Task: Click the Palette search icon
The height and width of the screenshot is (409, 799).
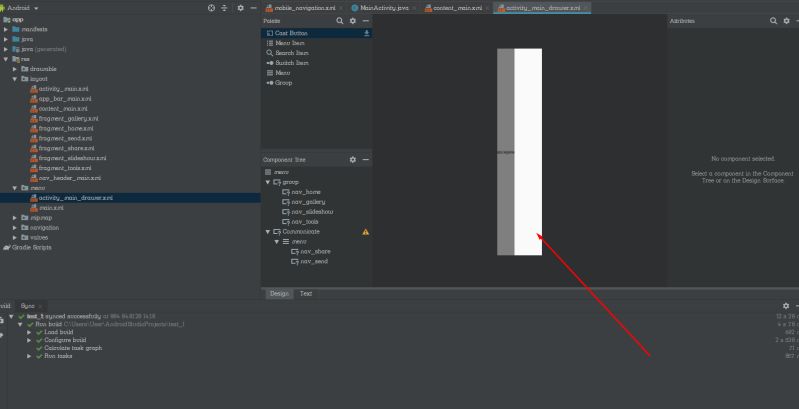Action: [x=340, y=21]
